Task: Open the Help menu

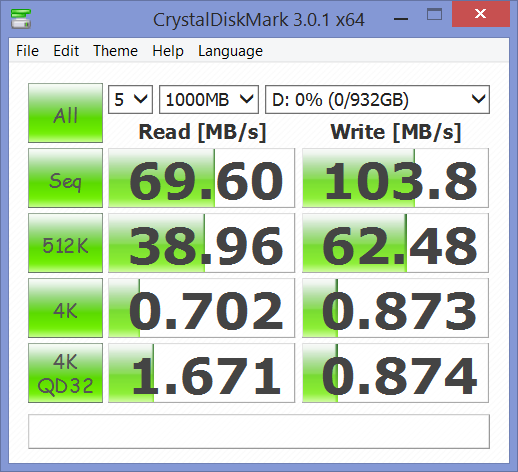Action: tap(168, 51)
